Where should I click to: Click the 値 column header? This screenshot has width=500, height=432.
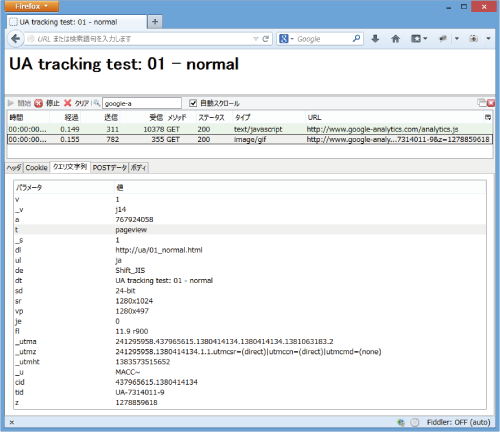(300, 188)
